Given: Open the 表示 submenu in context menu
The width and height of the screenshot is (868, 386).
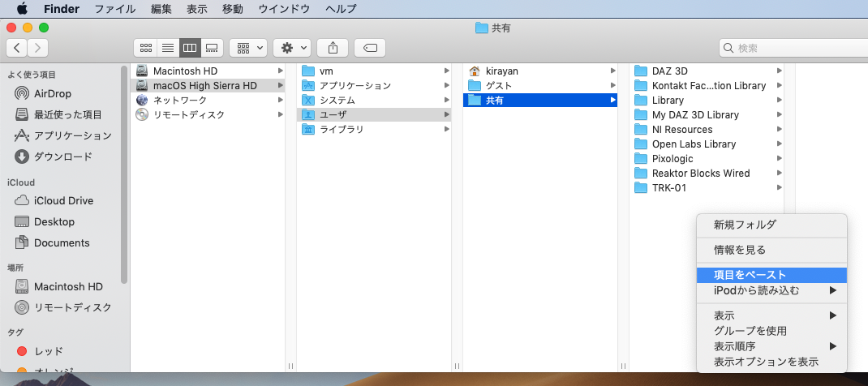Looking at the screenshot, I should (771, 315).
